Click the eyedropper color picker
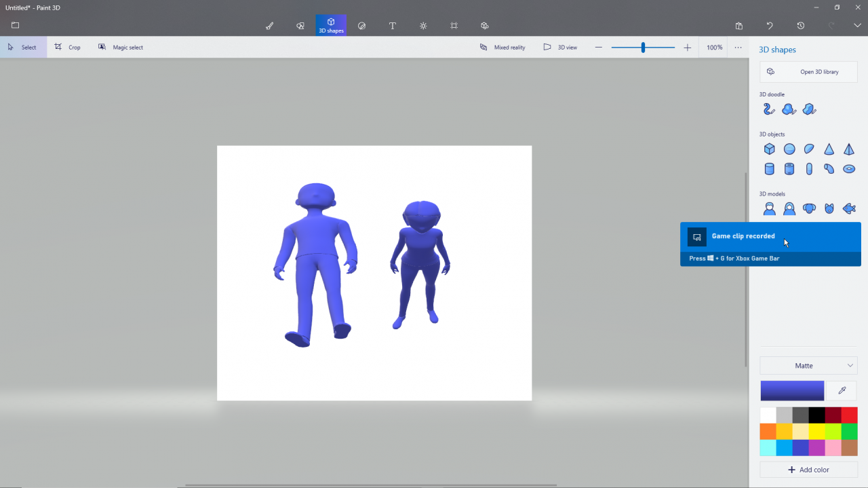The width and height of the screenshot is (868, 488). 842,390
